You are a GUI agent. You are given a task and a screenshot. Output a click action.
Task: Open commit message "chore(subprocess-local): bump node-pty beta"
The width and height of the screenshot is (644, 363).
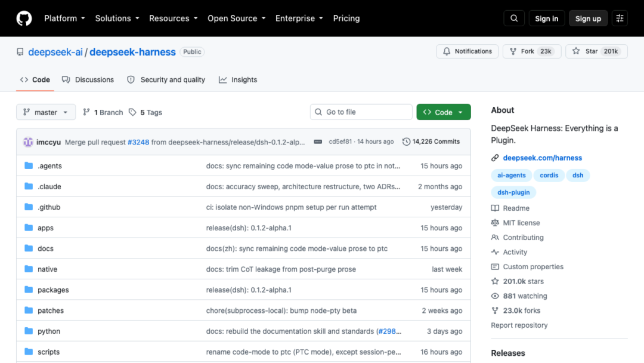[281, 310]
